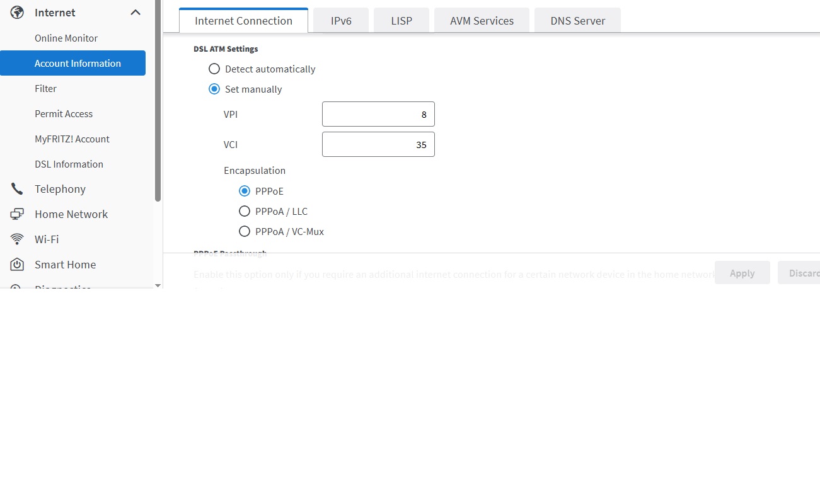The height and width of the screenshot is (504, 820).
Task: Choose PPPoA / VC-Mux encapsulation
Action: point(245,232)
